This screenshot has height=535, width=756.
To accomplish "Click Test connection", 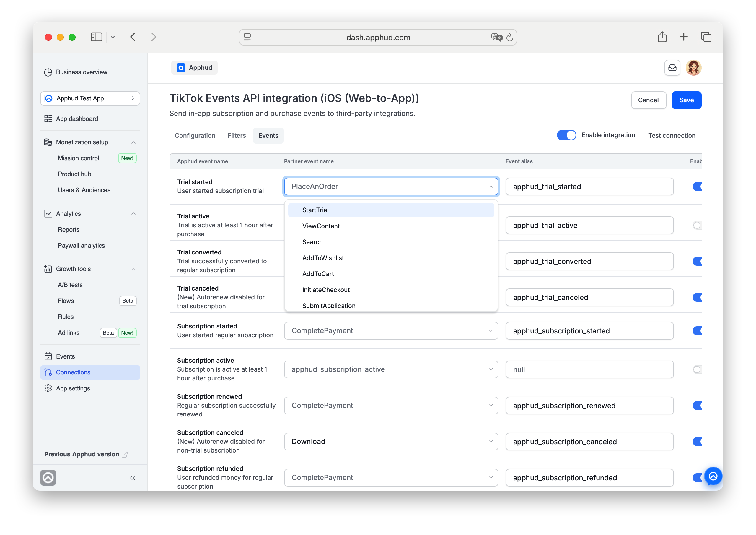I will point(672,135).
